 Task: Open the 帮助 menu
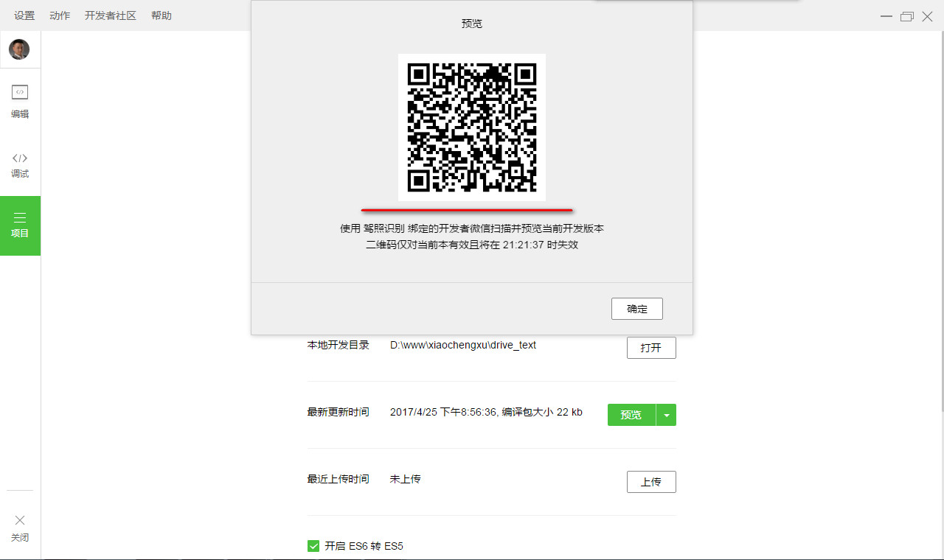[162, 15]
